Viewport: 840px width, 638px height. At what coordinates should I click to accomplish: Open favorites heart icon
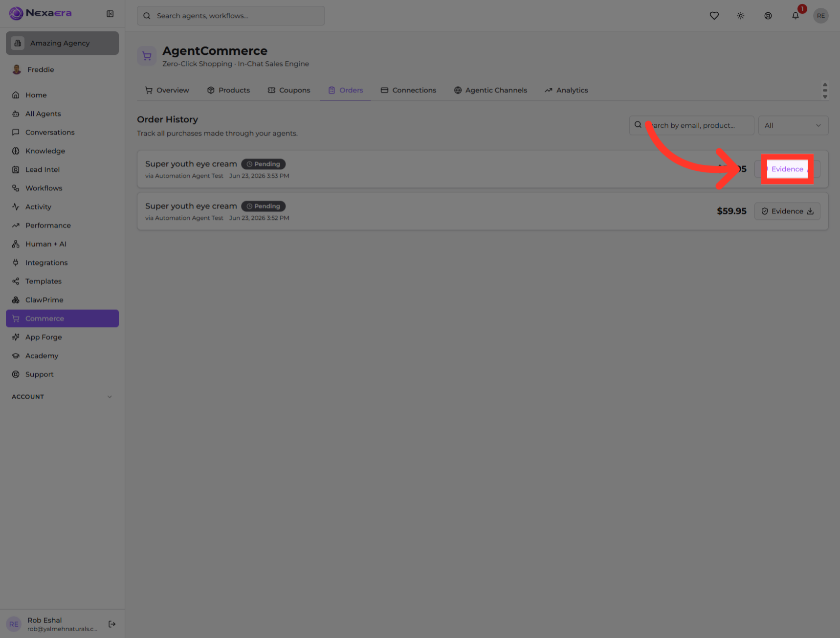tap(714, 16)
